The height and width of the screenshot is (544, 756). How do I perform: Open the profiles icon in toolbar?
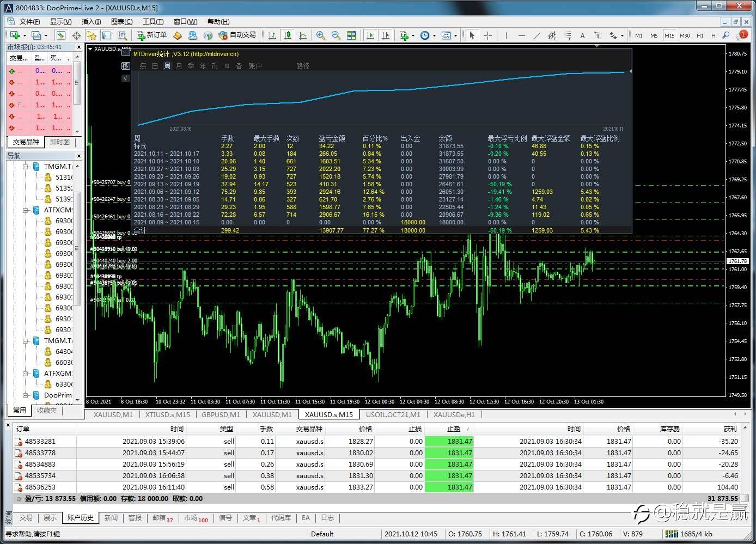[36, 35]
